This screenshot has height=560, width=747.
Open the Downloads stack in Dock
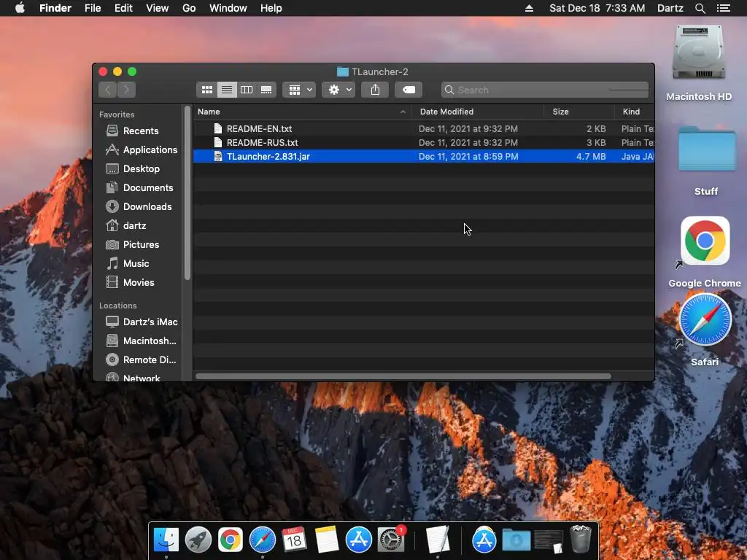click(x=516, y=540)
